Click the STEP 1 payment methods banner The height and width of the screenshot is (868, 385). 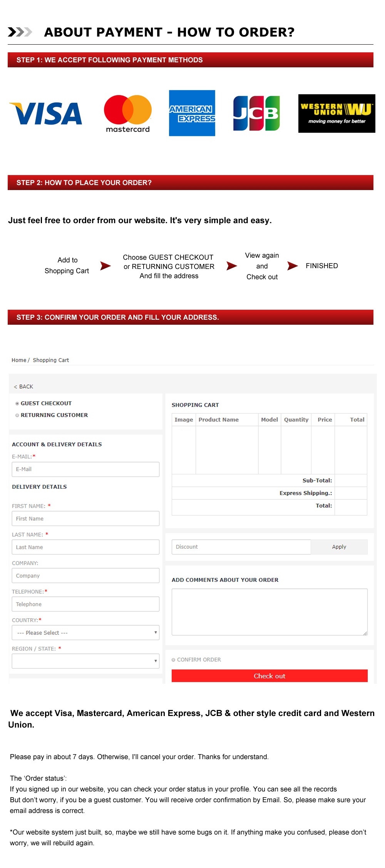pyautogui.click(x=191, y=60)
